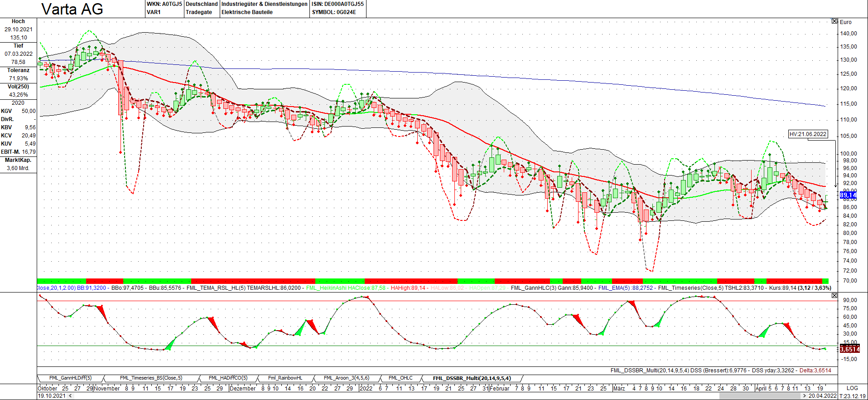
Task: Click the blue 89,14 price marker
Action: [848, 195]
